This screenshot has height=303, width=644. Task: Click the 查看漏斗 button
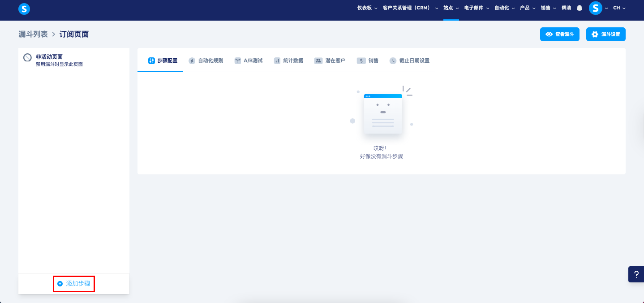[560, 34]
